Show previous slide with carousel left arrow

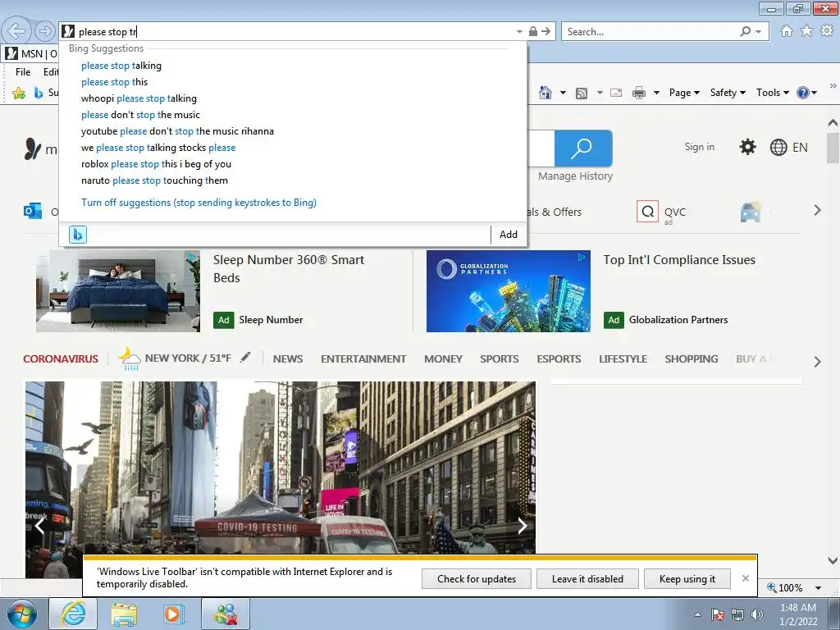point(39,526)
